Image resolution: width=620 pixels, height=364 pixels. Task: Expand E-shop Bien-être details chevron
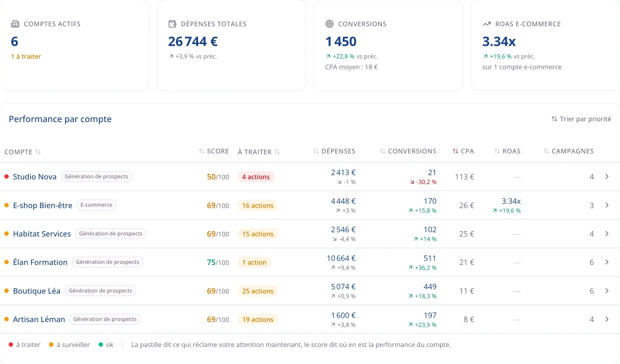[607, 205]
